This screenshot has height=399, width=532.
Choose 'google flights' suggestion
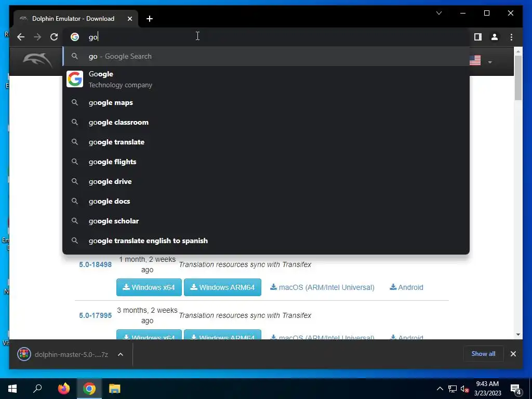tap(266, 162)
